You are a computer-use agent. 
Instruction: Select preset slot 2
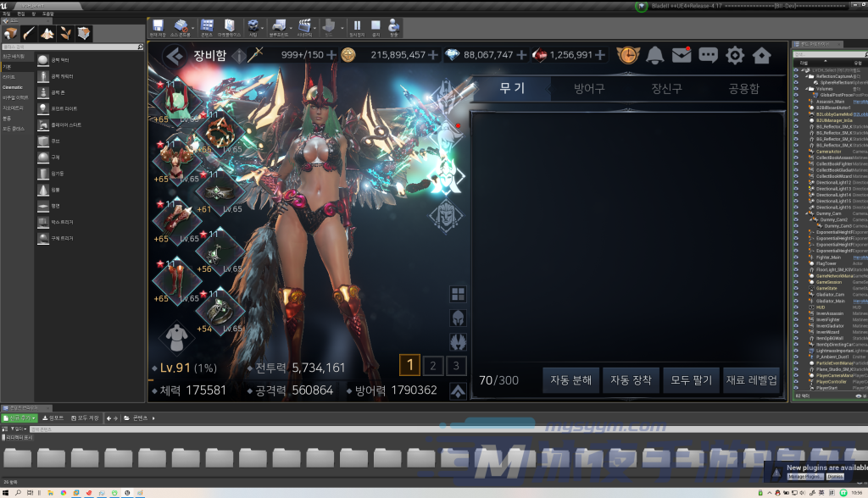tap(433, 365)
